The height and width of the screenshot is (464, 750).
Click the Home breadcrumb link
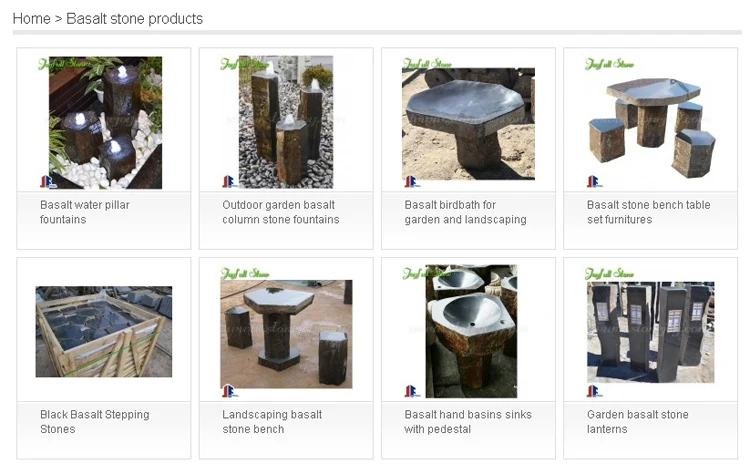click(x=31, y=19)
